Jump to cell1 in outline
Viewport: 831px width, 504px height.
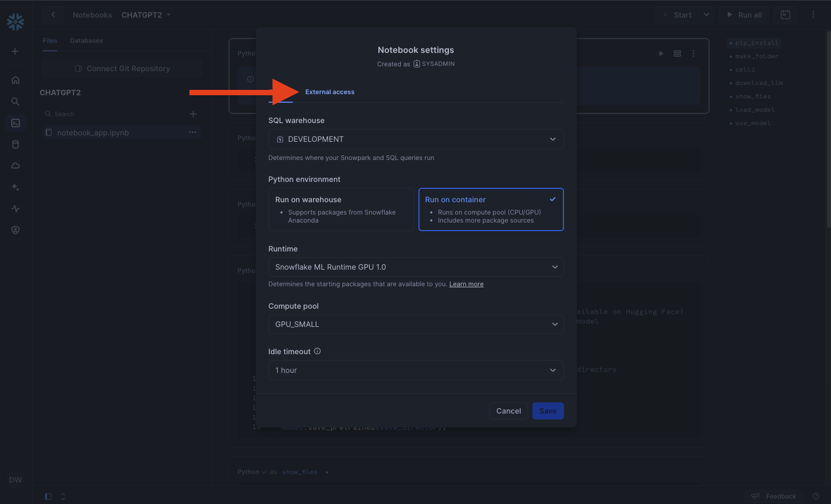tap(745, 70)
